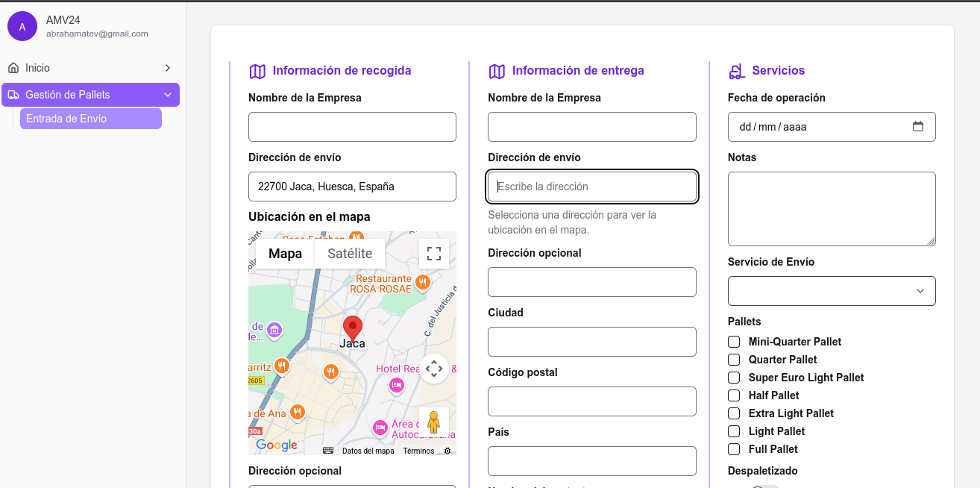
Task: Click the AMV24 user avatar
Action: tap(22, 26)
